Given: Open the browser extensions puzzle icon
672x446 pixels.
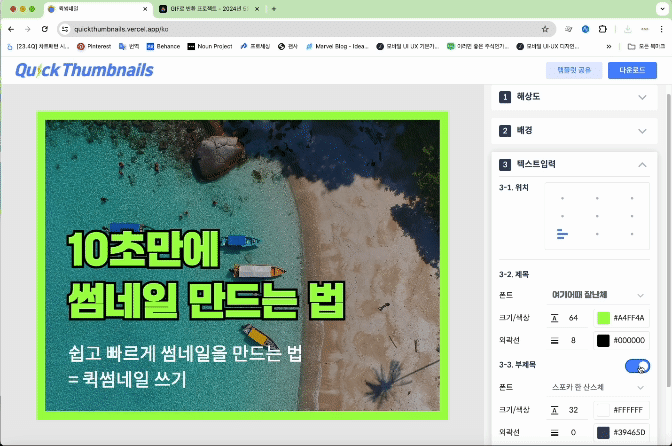Looking at the screenshot, I should 603,29.
